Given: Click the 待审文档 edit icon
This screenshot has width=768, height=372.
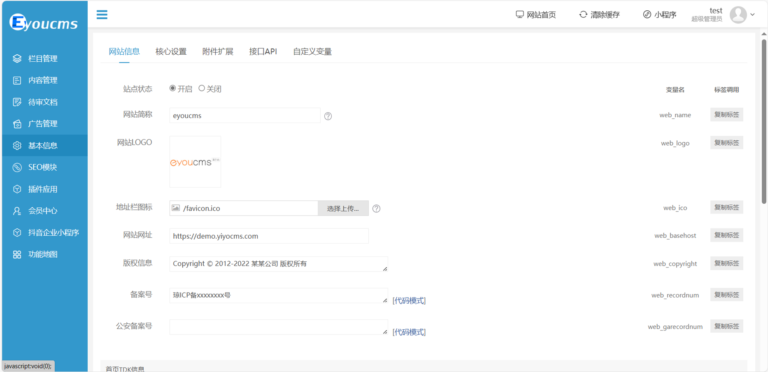Looking at the screenshot, I should click(17, 102).
